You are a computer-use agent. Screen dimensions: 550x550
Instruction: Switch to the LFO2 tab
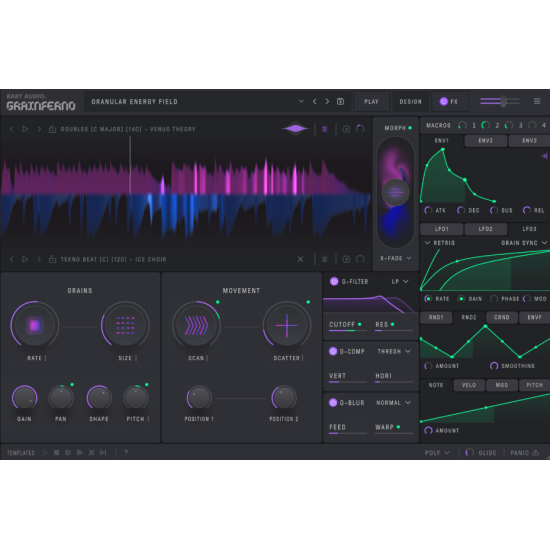485,229
